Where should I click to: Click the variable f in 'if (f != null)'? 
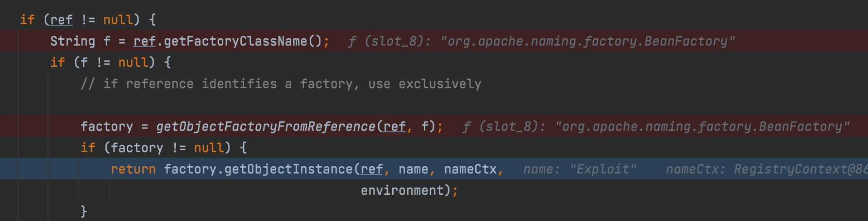coord(84,63)
